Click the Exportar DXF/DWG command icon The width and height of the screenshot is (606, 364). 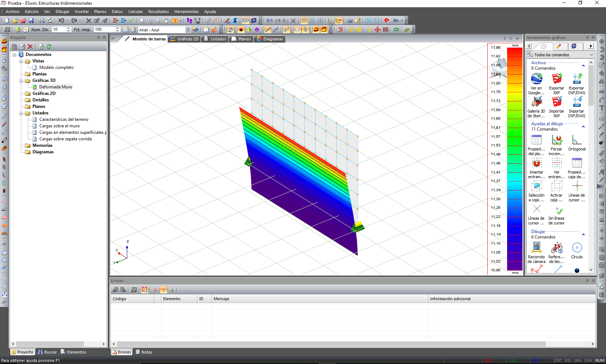coord(577,79)
